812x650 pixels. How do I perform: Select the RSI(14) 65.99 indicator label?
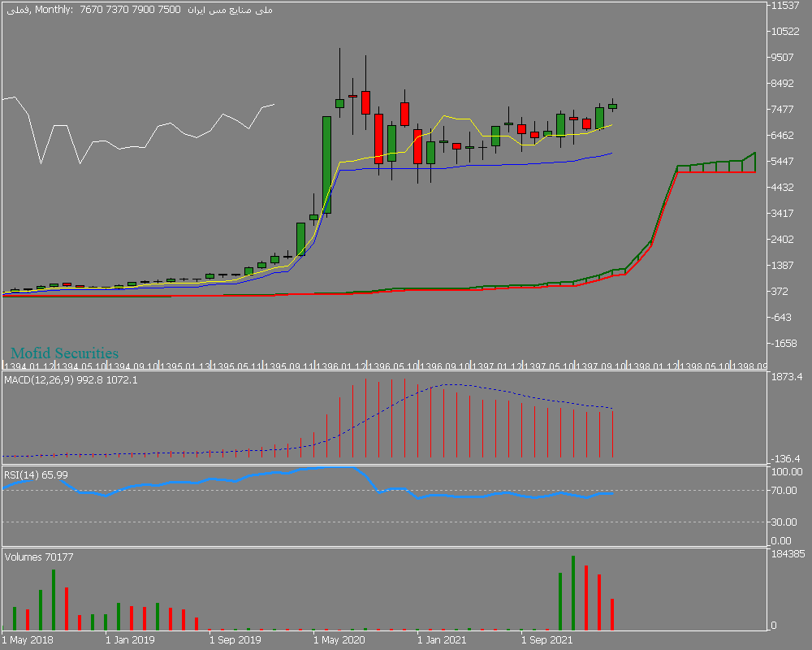point(37,474)
